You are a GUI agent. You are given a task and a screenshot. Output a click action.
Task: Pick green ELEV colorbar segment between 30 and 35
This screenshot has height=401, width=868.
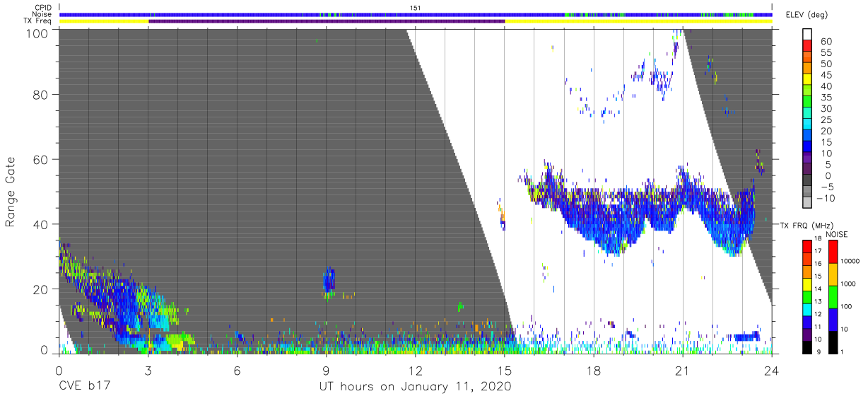[807, 103]
